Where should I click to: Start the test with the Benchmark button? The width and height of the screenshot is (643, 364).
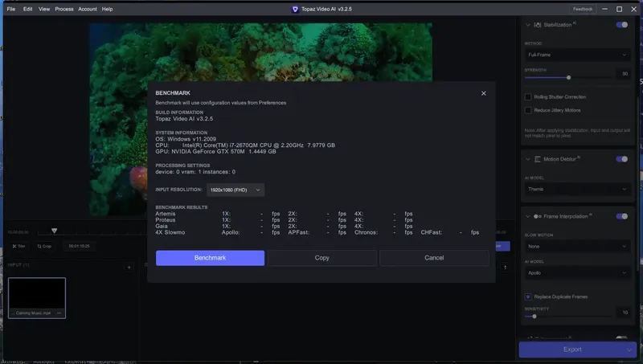point(210,258)
